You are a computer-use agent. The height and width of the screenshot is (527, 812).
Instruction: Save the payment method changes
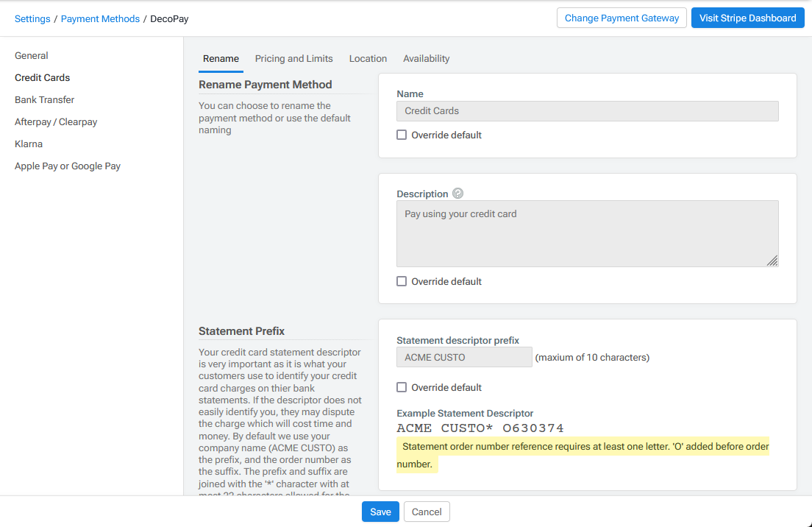tap(380, 511)
